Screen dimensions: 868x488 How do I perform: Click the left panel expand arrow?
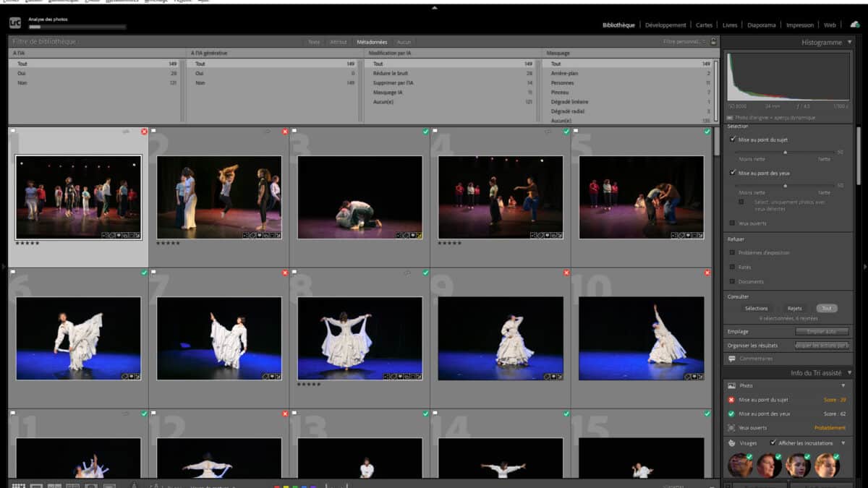pyautogui.click(x=4, y=267)
